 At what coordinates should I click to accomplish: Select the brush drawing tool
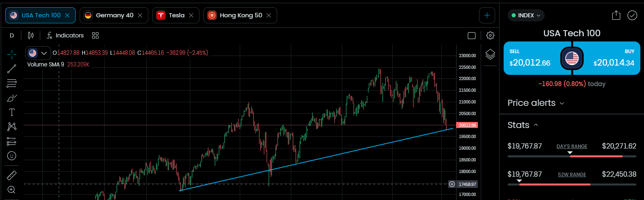coord(12,98)
